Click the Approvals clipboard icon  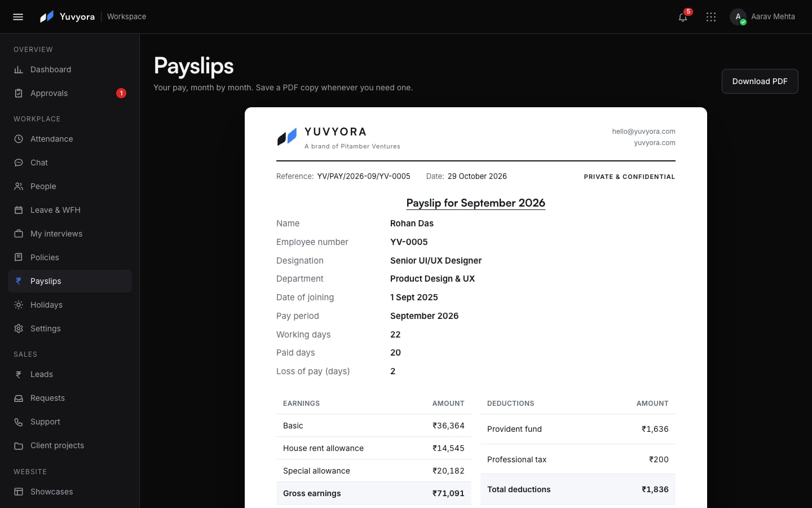19,93
